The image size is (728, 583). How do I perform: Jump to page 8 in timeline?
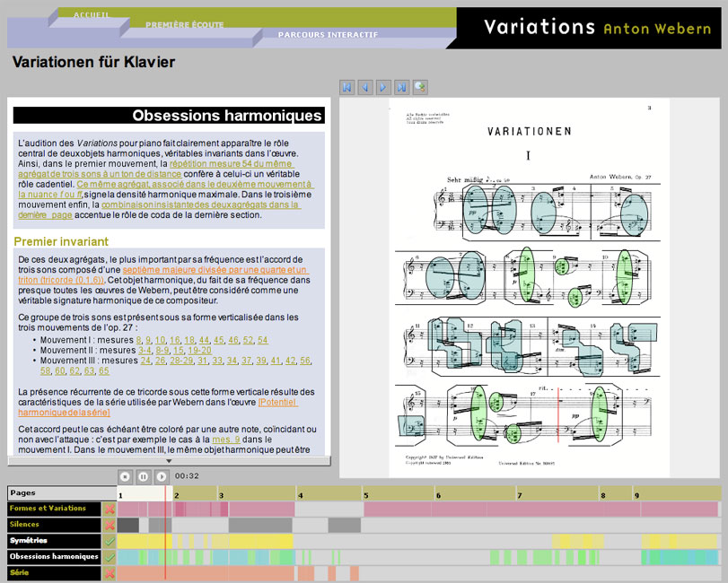[x=616, y=495]
